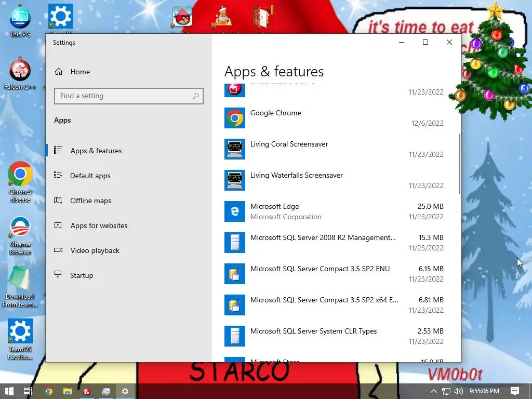Click the Microsoft Edge app icon

[x=235, y=212]
